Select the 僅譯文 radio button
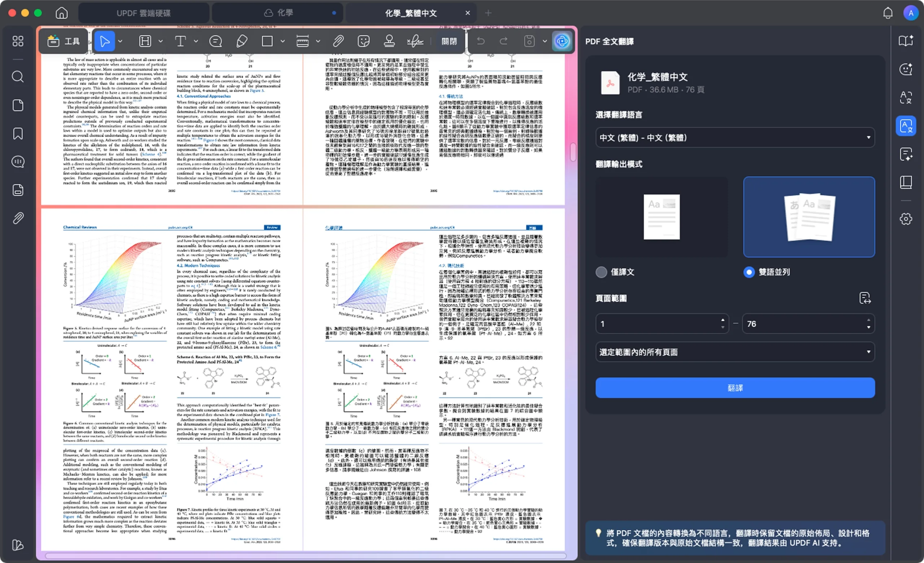The width and height of the screenshot is (924, 563). pyautogui.click(x=601, y=272)
